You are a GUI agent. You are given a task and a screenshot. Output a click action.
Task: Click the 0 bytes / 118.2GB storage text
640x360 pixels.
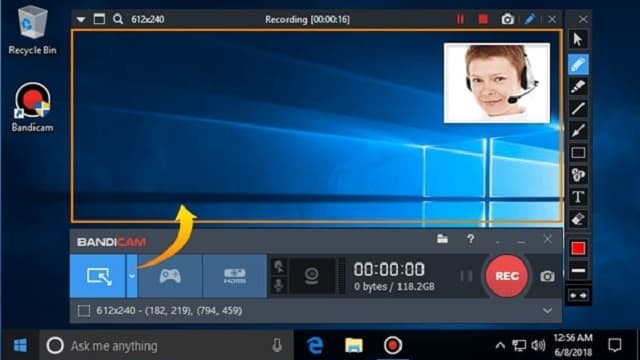[394, 287]
